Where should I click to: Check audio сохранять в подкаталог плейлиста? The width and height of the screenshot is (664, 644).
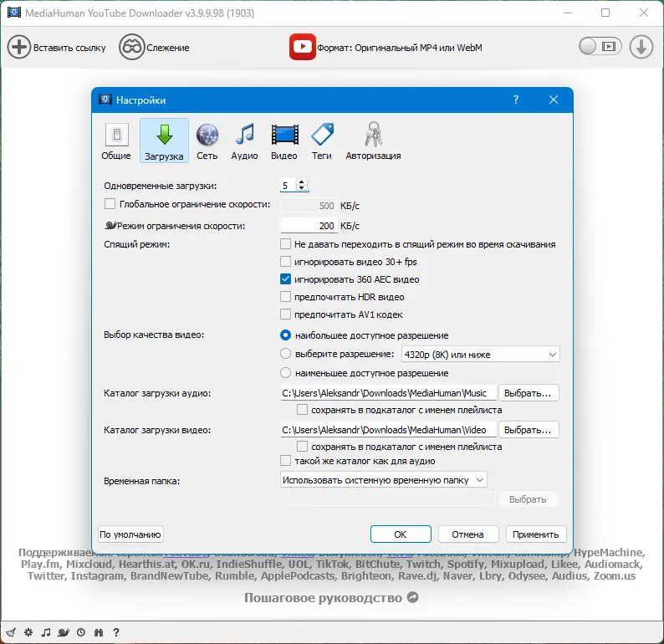[302, 410]
